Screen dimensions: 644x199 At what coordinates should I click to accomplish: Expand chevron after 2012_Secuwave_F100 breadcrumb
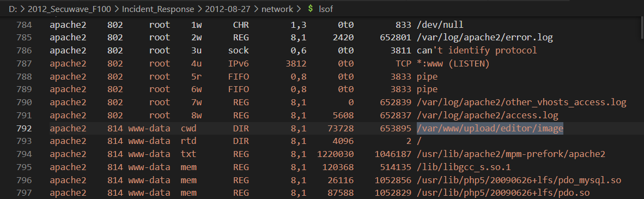click(x=117, y=9)
